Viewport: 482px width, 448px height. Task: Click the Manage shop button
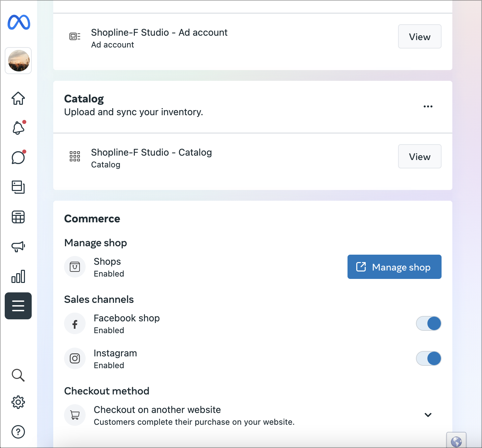pyautogui.click(x=394, y=267)
